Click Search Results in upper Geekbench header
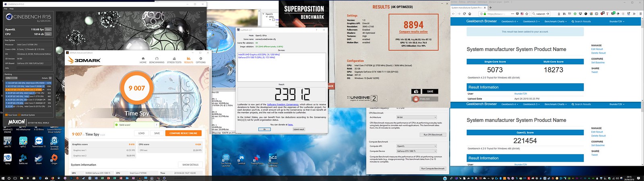Viewport: 644px width, 181px height. coord(581,21)
